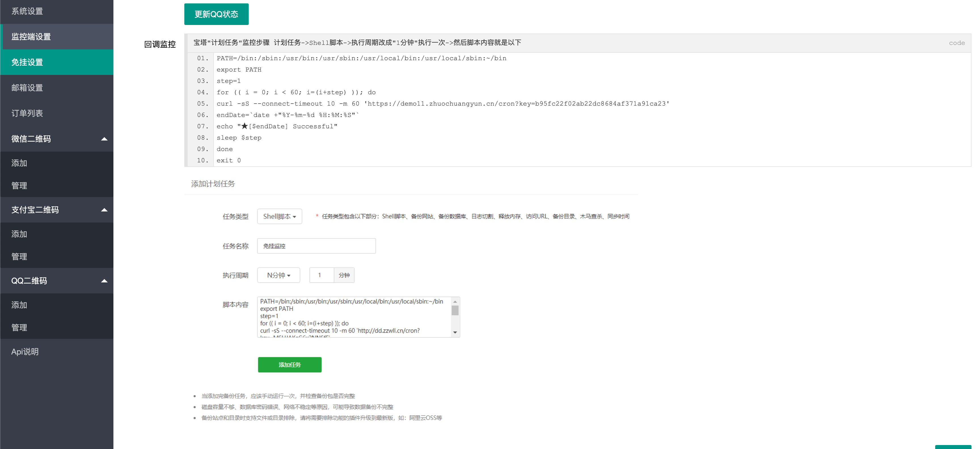
Task: Click the 'exit 0' code line 10
Action: [229, 160]
